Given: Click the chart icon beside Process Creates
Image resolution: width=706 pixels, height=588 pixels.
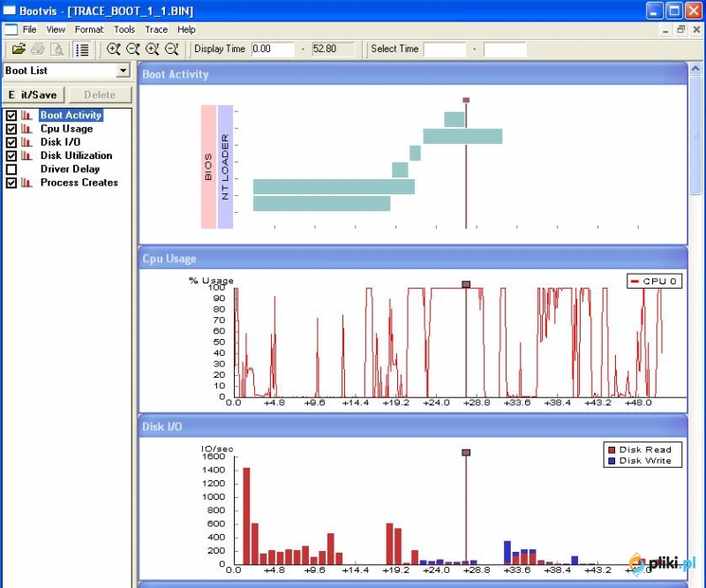Looking at the screenshot, I should coord(26,183).
